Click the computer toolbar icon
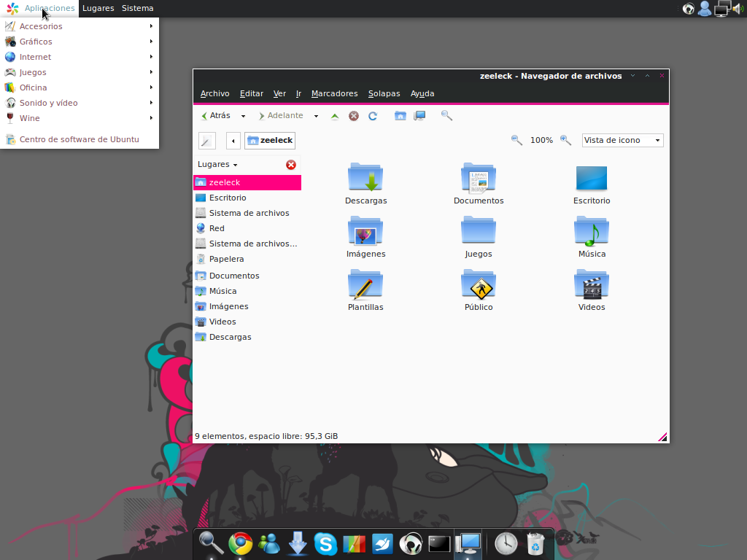This screenshot has width=747, height=560. point(419,116)
